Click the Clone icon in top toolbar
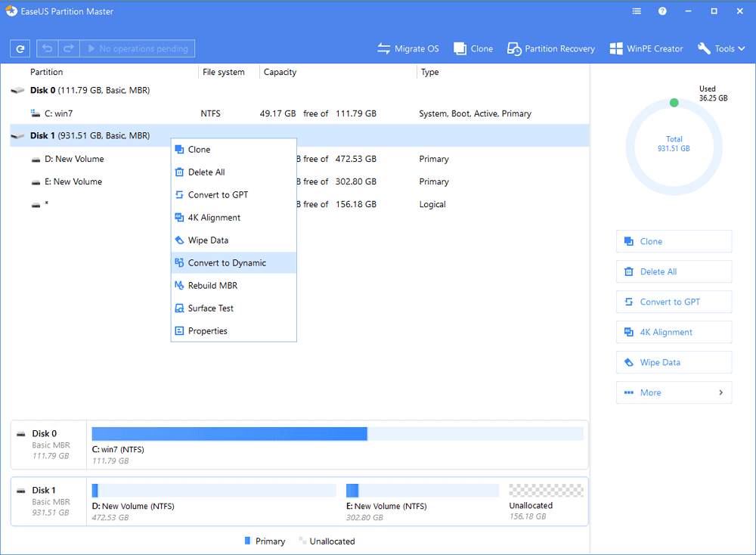 point(460,48)
